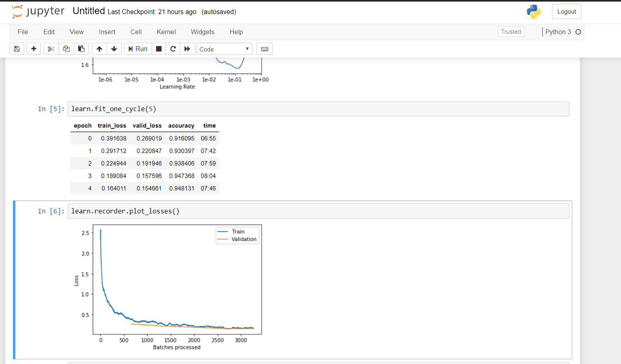Click the Last Checkpoint text

[x=152, y=12]
